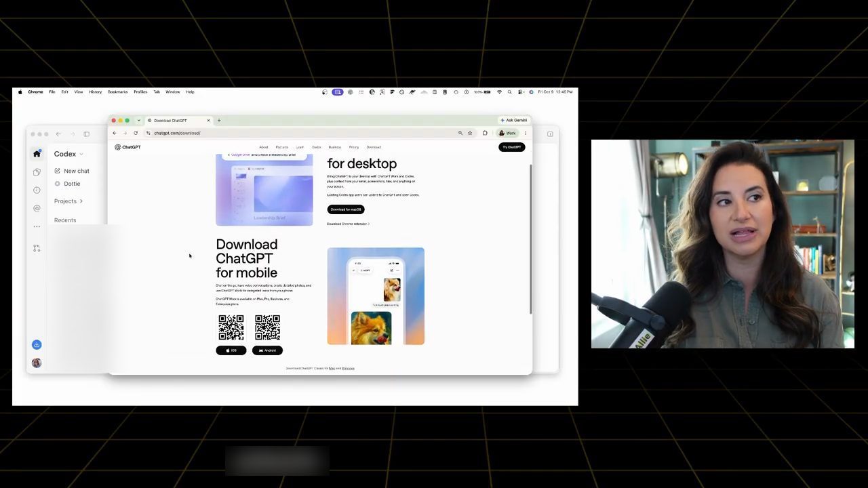Screen dimensions: 868x488
Task: Click the @ mentions icon in Codex sidebar
Action: click(x=37, y=208)
